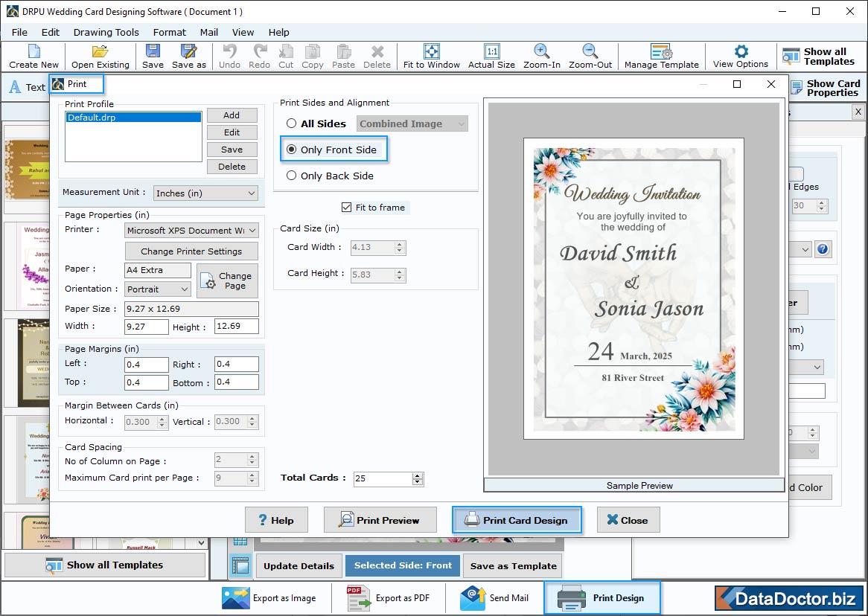
Task: Click the Change Page button
Action: tap(228, 280)
